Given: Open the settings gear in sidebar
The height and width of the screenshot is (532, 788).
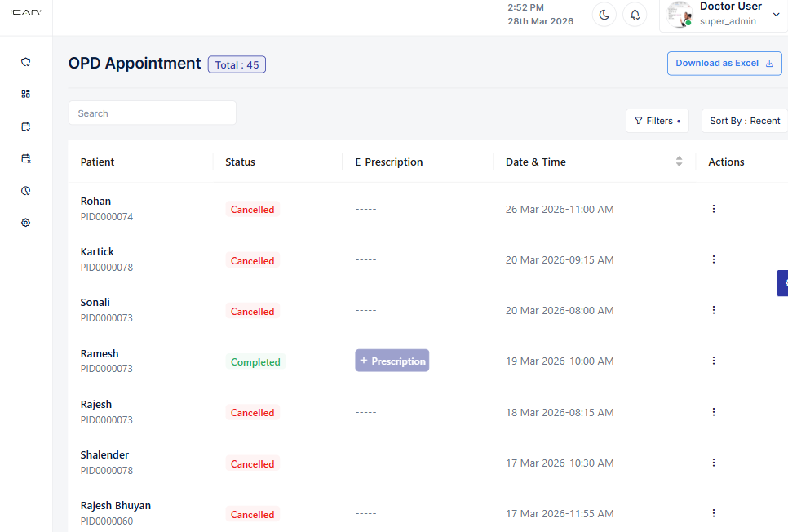Looking at the screenshot, I should [x=25, y=223].
